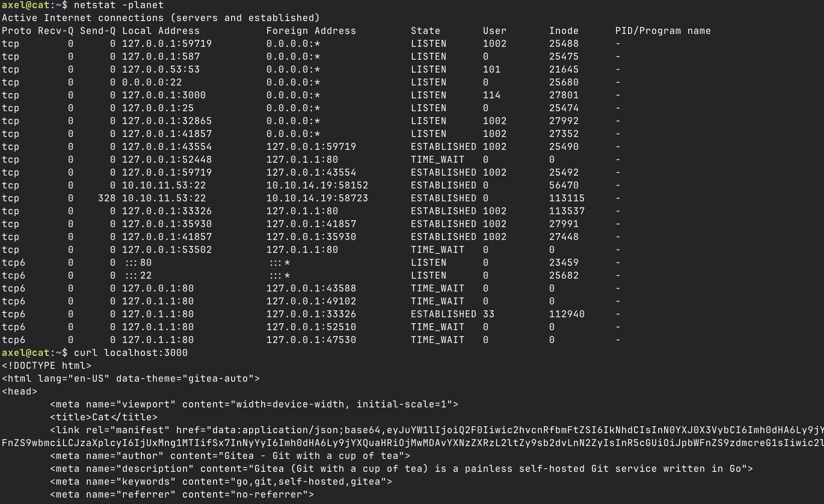Image resolution: width=824 pixels, height=504 pixels.
Task: Click the Send-Q value 328
Action: [107, 198]
